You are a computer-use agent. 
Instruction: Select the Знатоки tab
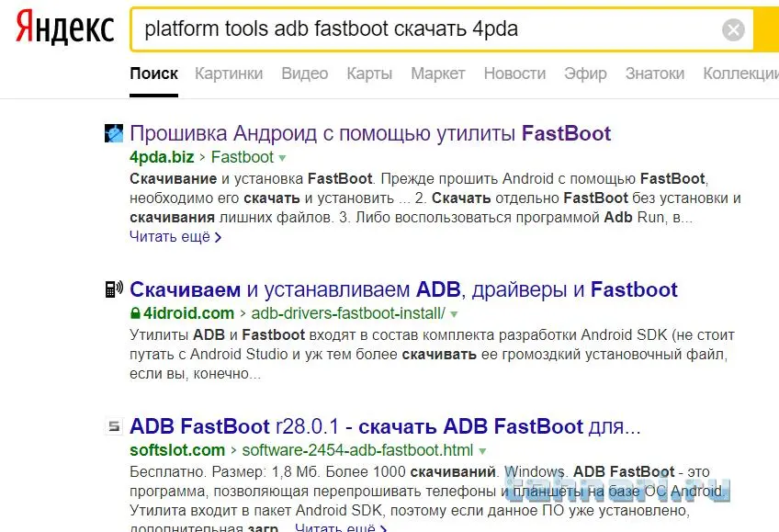pos(654,74)
